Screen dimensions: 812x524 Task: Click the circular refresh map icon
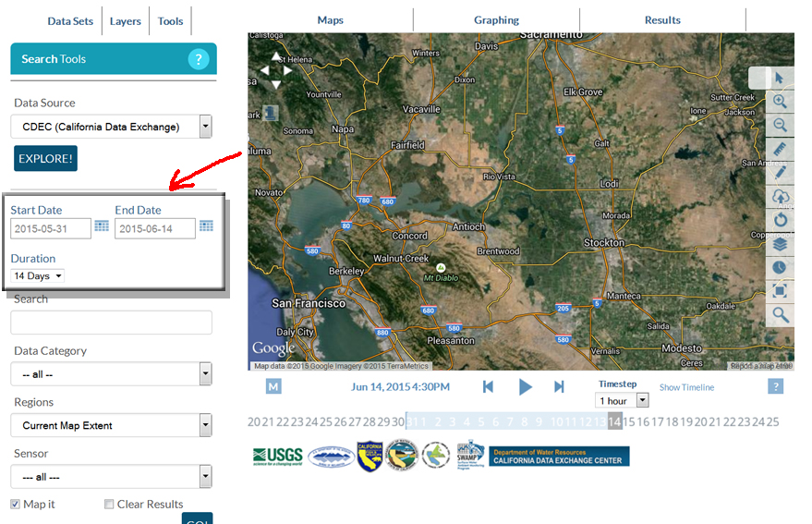[x=781, y=220]
